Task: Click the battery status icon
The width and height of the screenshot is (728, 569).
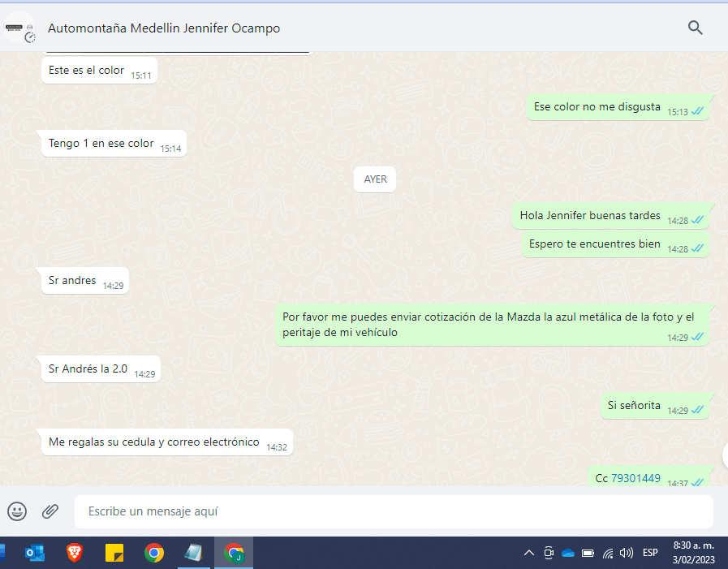Action: [x=588, y=553]
